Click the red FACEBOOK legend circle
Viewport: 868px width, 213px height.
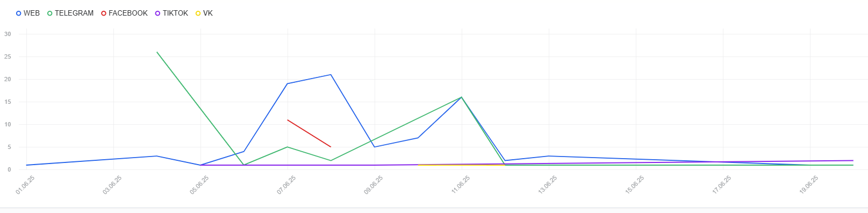(104, 13)
